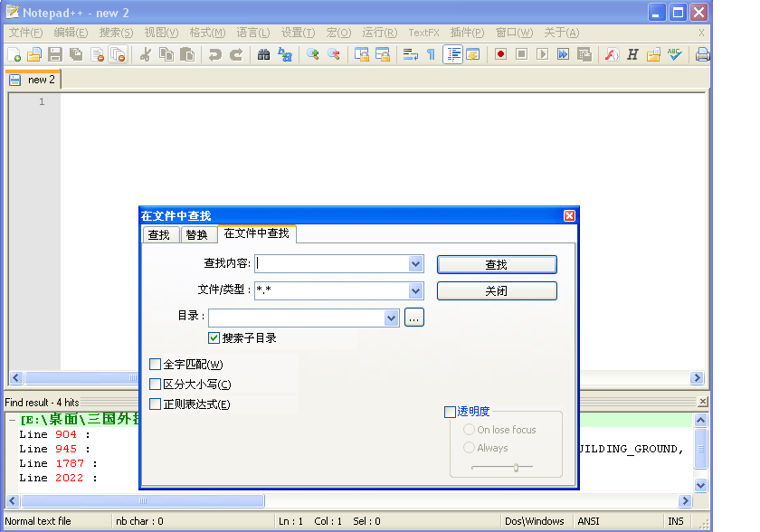Click the Zoom Out magnifier icon
Viewport: 760px width, 532px height.
334,54
